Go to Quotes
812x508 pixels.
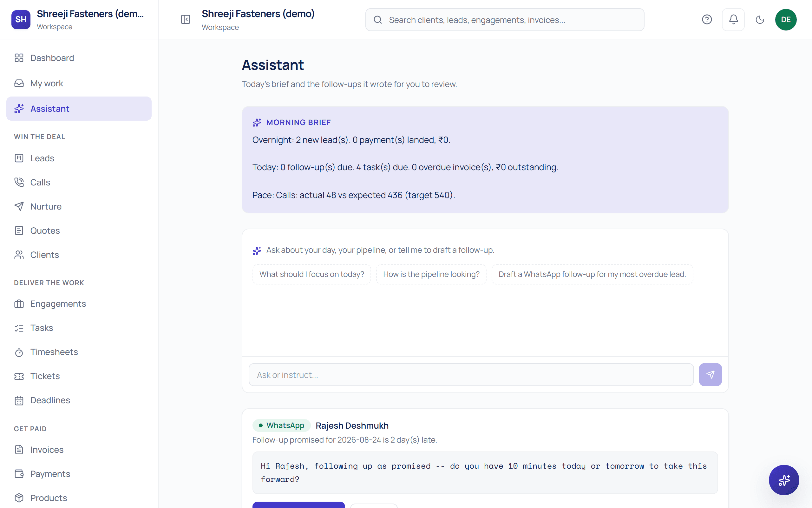tap(79, 231)
